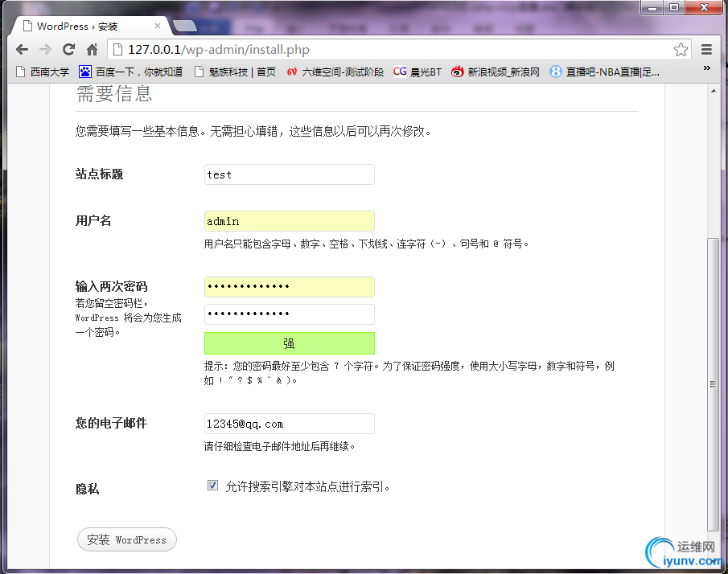
Task: Click the page scroll up arrow
Action: pyautogui.click(x=714, y=91)
